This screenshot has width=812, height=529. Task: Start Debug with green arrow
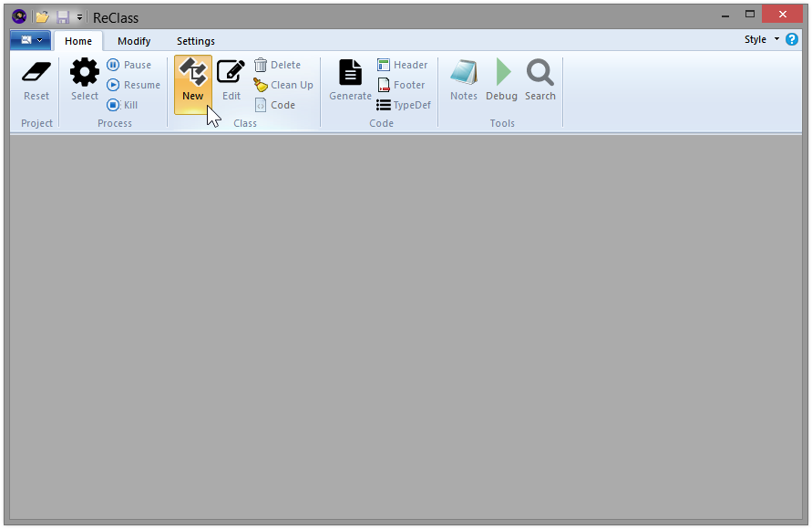click(x=503, y=72)
